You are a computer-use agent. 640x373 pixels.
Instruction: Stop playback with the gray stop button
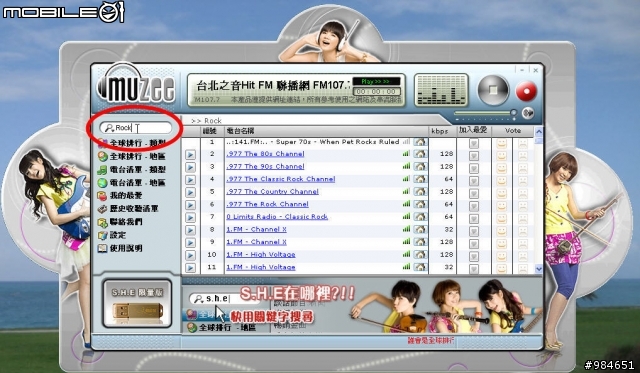tap(493, 90)
